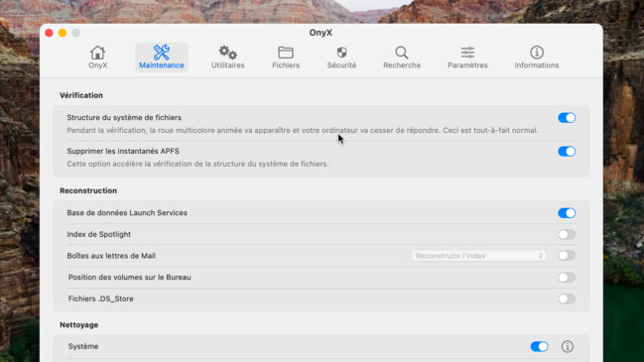Close the OnyX window

point(49,33)
